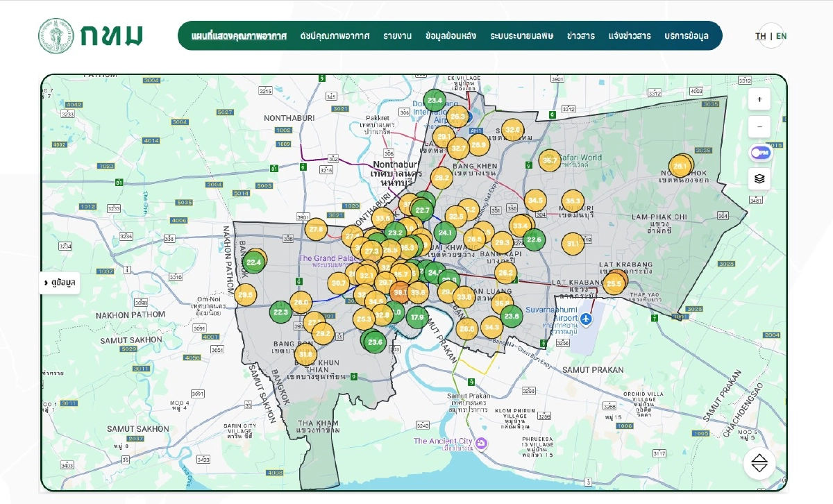Click the green 17.9 station marker
833x504 pixels.
pyautogui.click(x=416, y=318)
